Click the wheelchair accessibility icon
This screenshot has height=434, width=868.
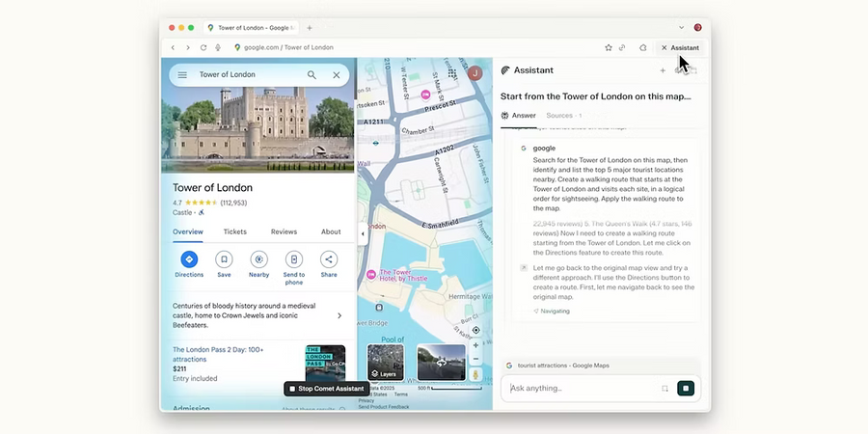pos(201,212)
